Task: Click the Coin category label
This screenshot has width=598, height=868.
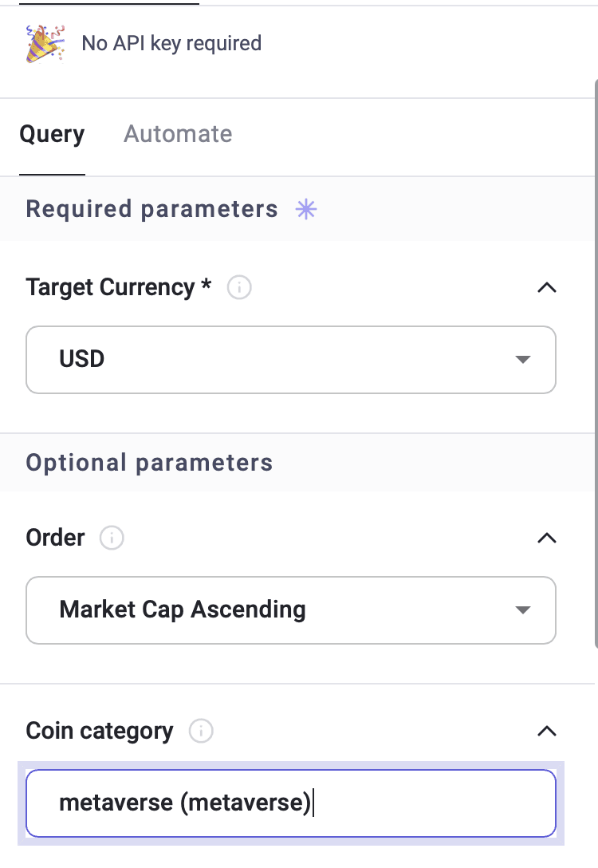Action: coord(99,731)
